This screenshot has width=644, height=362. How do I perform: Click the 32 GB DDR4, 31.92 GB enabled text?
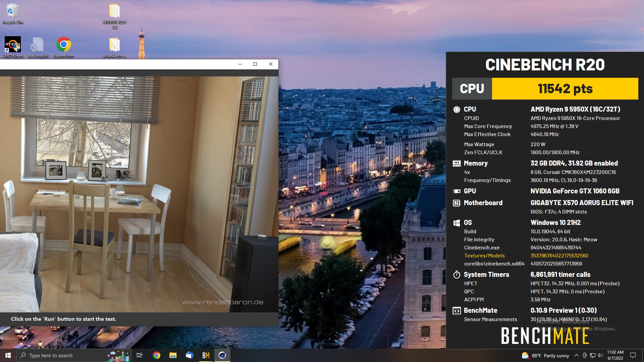574,163
